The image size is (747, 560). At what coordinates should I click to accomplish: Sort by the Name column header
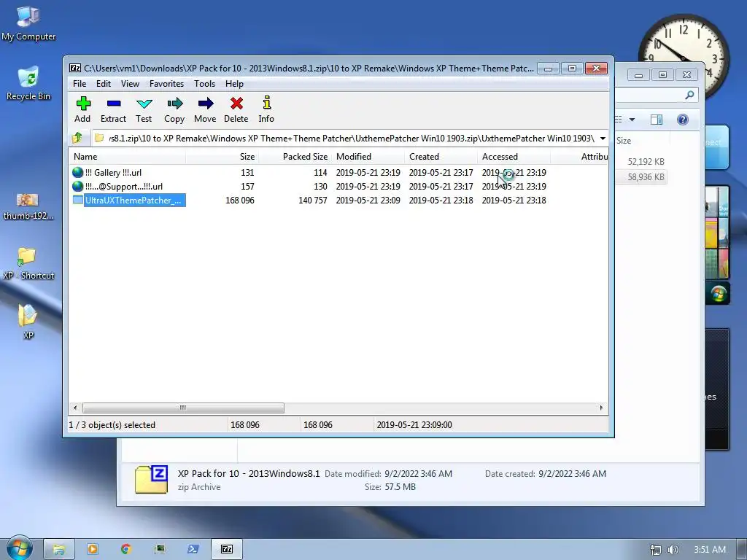(x=127, y=157)
